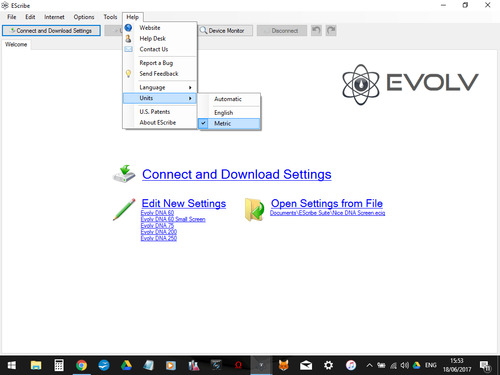Click the redo arrow toolbar icon
500x375 pixels.
tap(331, 30)
